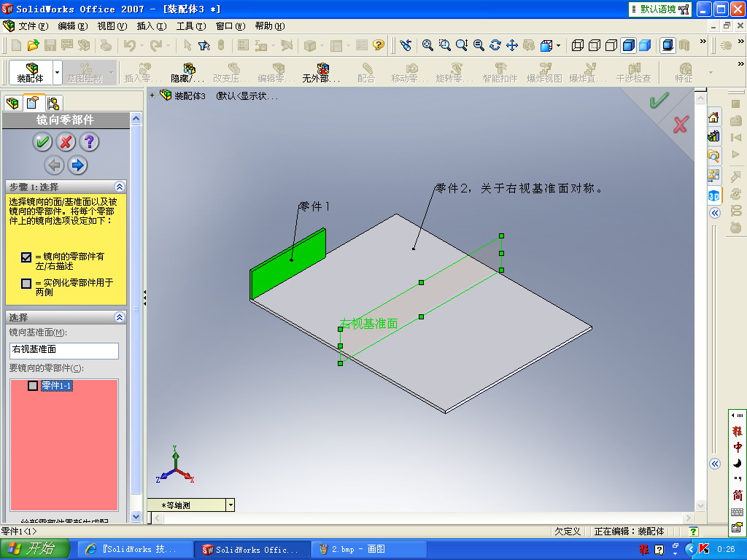Open the 帮助 menu
Screen dimensions: 747x560
click(x=270, y=26)
